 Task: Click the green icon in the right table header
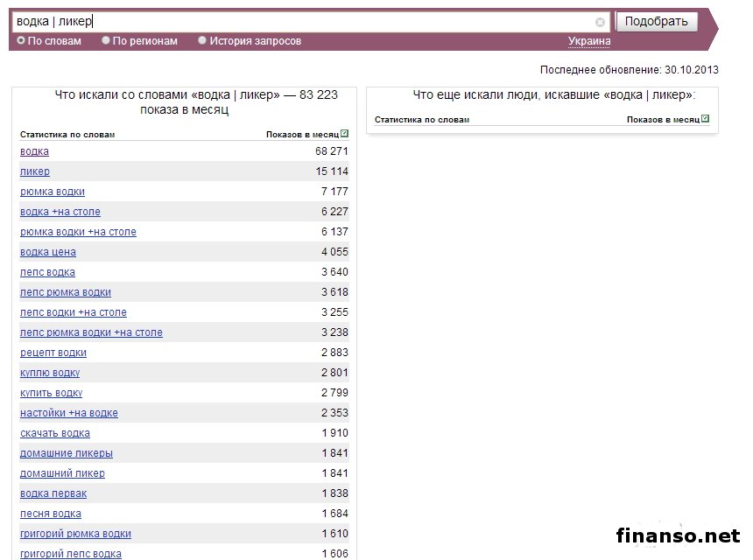705,119
